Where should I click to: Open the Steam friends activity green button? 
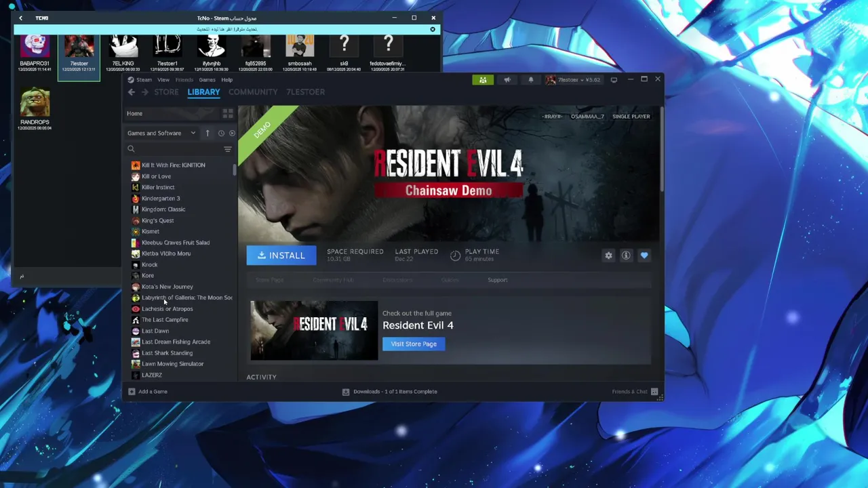point(483,80)
